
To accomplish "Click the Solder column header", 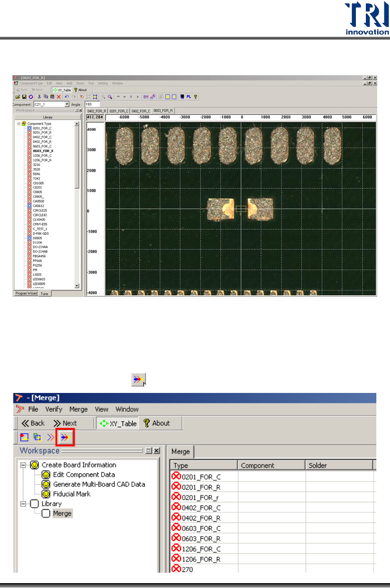I will [339, 465].
